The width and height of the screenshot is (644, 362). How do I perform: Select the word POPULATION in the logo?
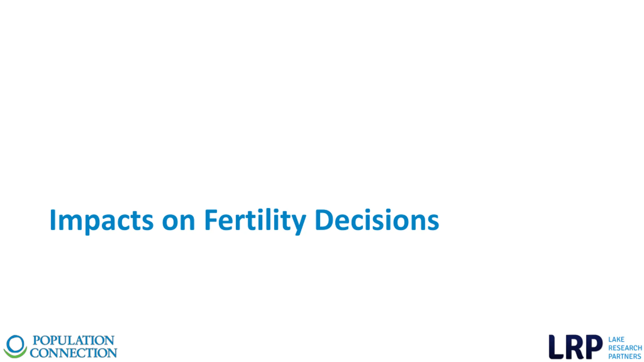coord(73,340)
